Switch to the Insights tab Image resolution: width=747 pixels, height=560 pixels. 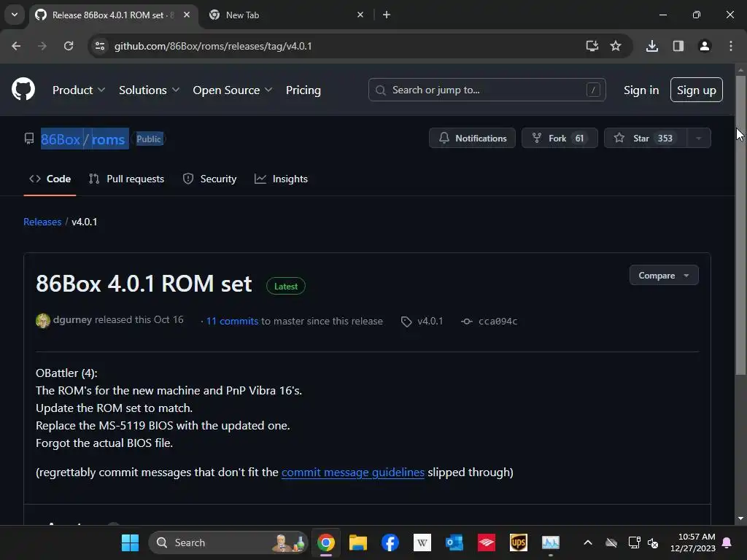click(281, 179)
